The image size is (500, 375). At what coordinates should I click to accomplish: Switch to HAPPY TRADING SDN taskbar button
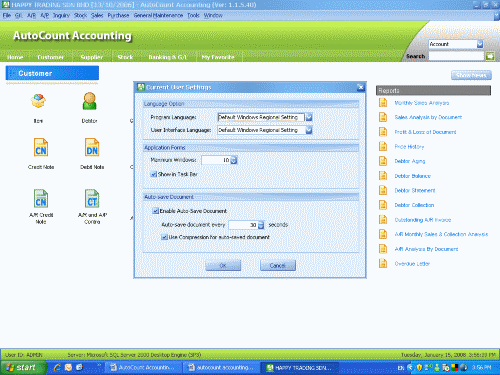(299, 368)
